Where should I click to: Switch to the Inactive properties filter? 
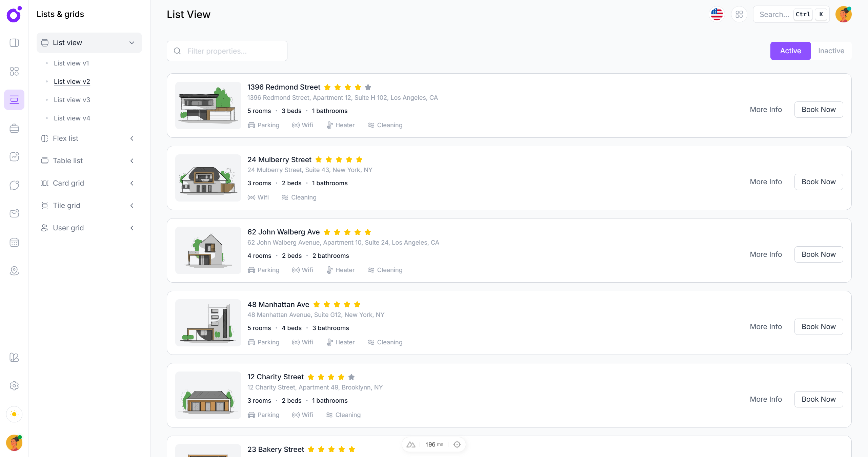(831, 51)
